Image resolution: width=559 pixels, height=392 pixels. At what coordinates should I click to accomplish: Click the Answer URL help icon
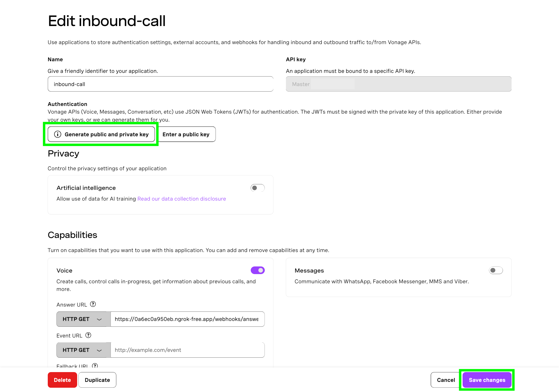pyautogui.click(x=93, y=304)
